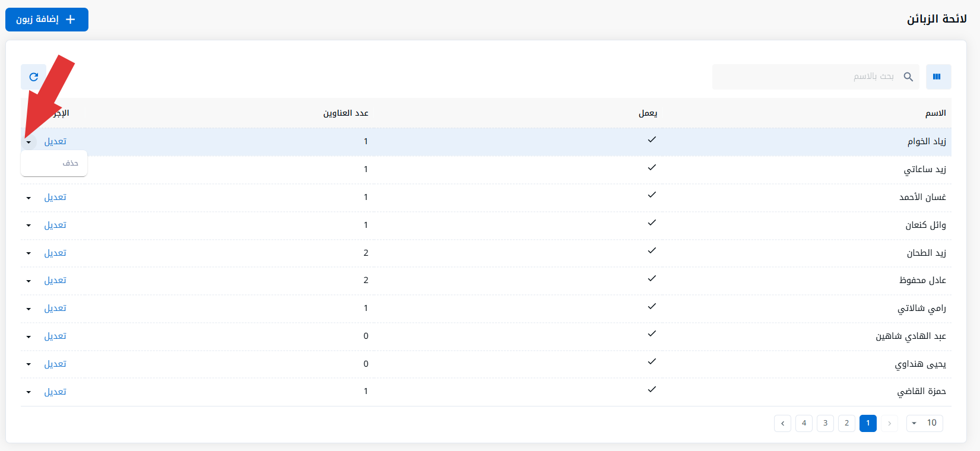Go to page 4 in pagination
The image size is (980, 451).
pos(804,423)
